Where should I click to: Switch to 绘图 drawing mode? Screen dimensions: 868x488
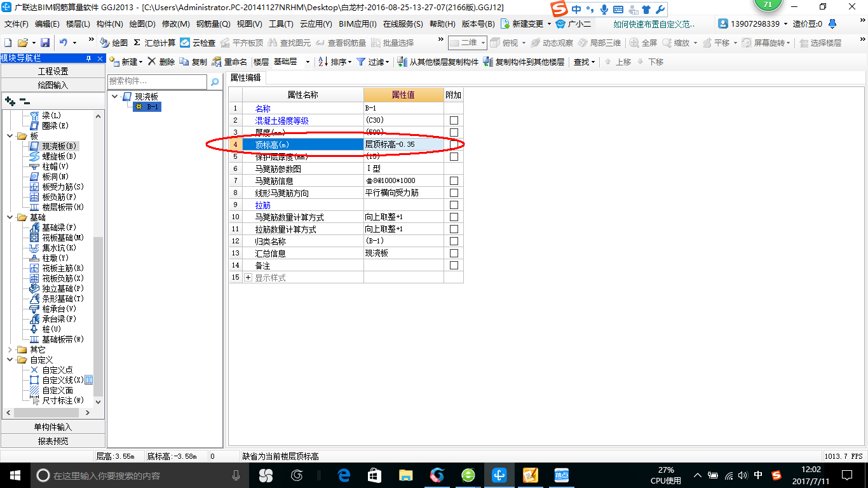pos(114,43)
